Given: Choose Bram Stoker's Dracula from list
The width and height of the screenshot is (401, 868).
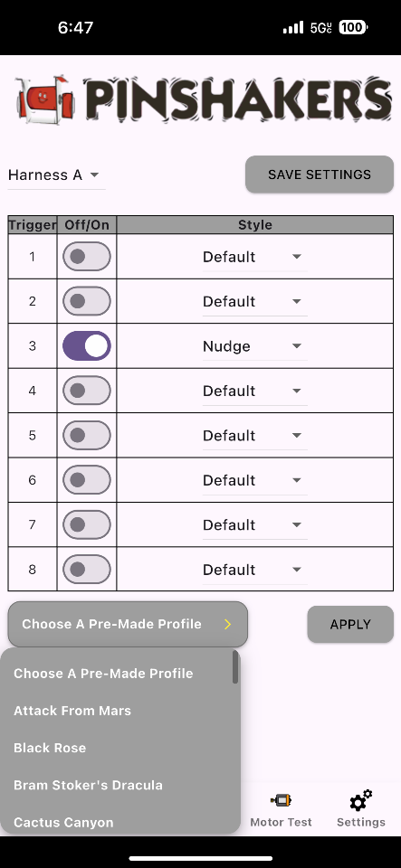Looking at the screenshot, I should tap(88, 785).
